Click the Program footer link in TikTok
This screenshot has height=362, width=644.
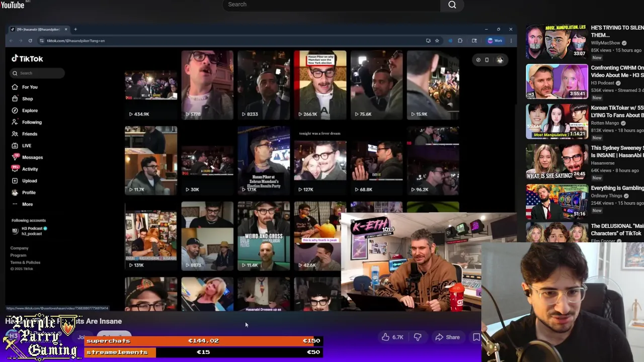(18, 255)
